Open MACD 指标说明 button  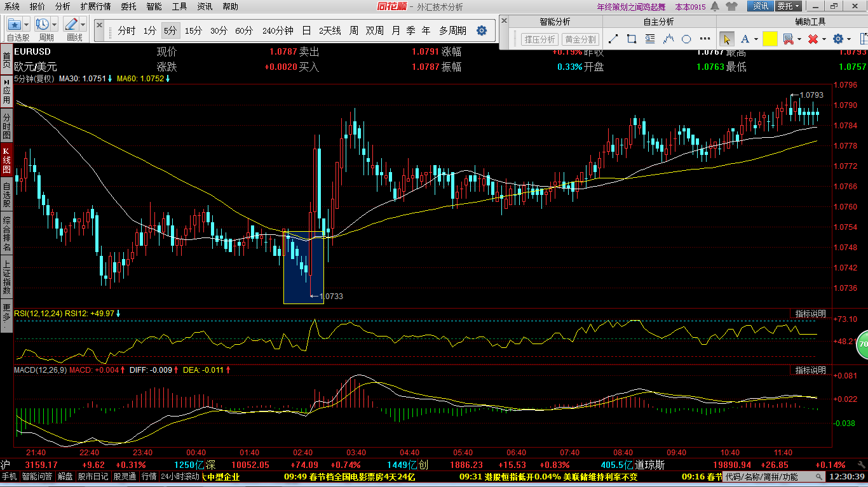pyautogui.click(x=811, y=370)
